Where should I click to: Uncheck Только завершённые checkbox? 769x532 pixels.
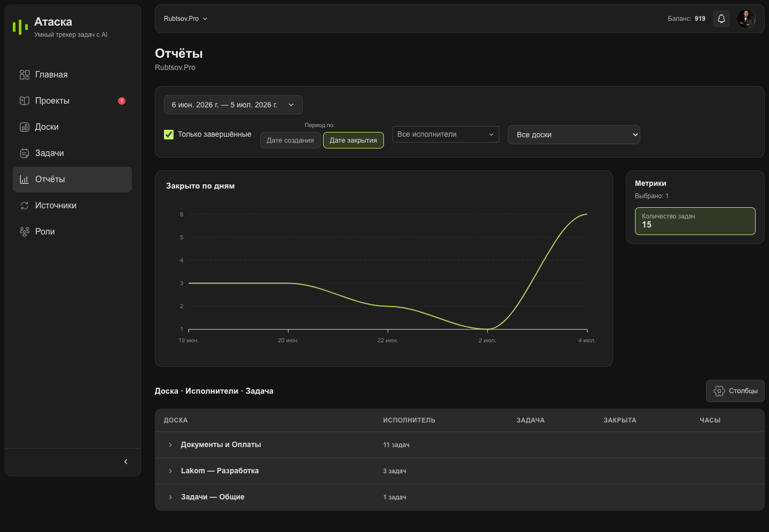point(169,135)
